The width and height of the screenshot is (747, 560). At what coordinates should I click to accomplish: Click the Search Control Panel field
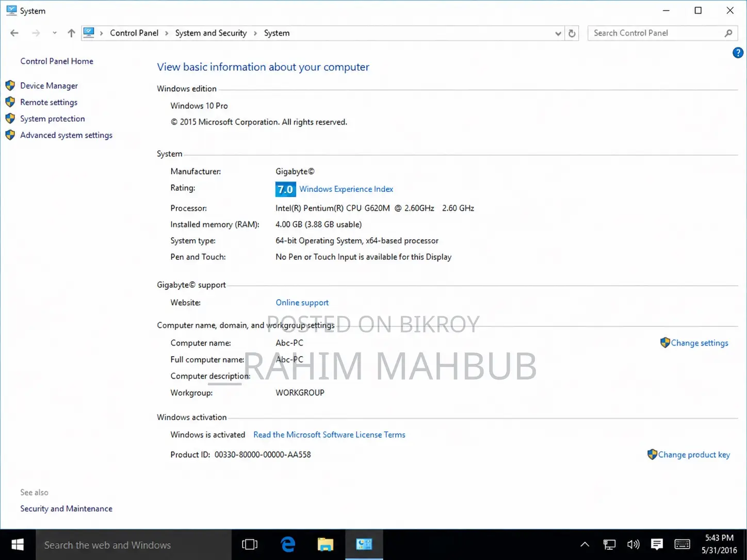[662, 33]
